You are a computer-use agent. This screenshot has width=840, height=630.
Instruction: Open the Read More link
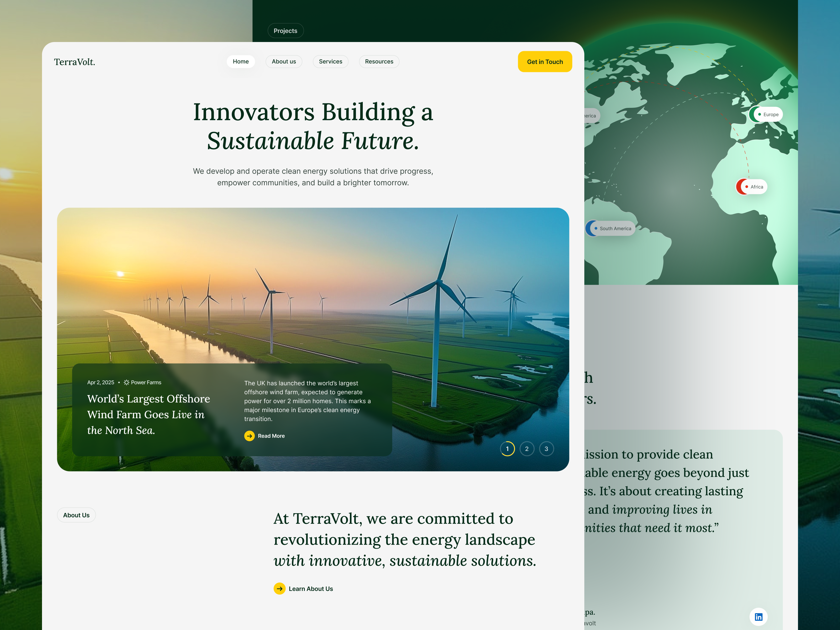[271, 436]
